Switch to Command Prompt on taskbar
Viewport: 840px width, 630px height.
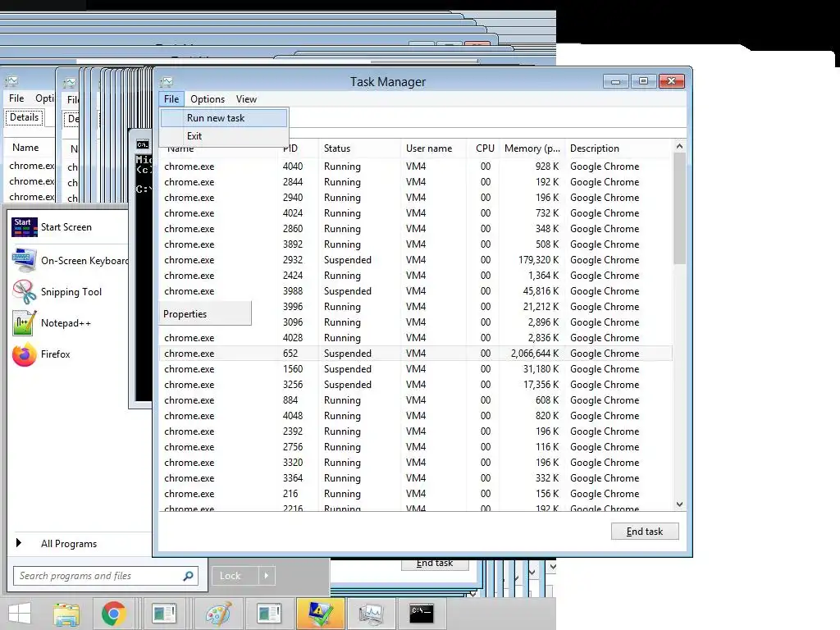click(x=421, y=614)
